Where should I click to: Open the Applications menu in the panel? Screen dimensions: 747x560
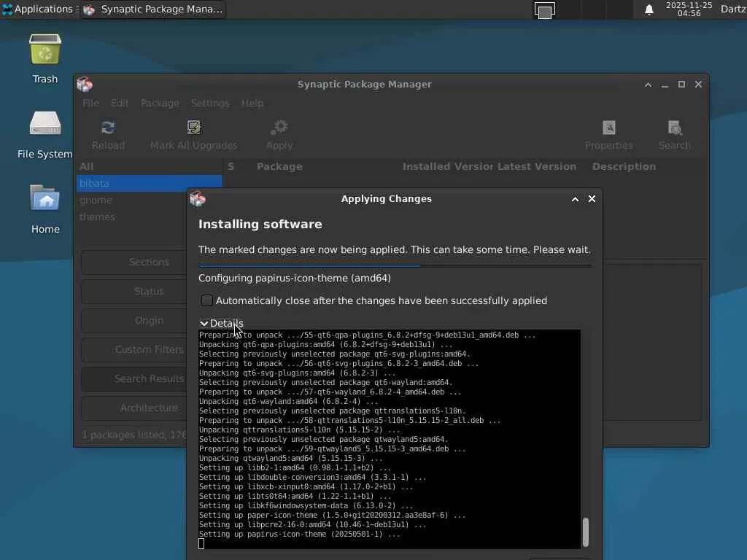(x=38, y=9)
